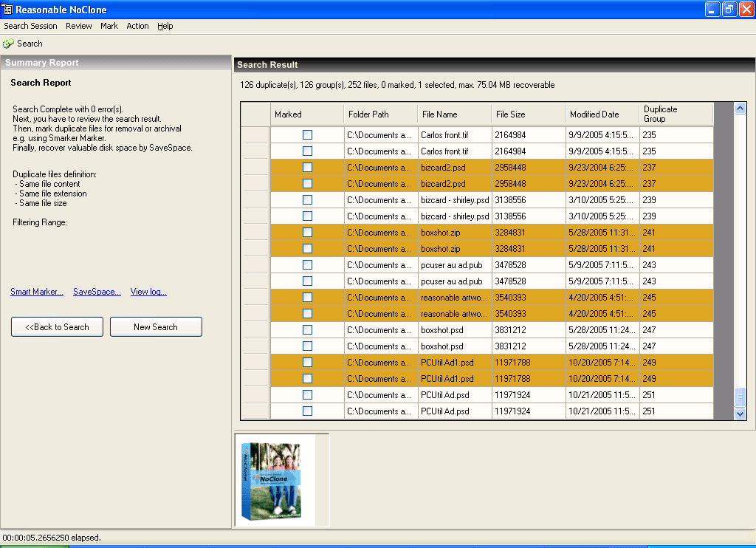Viewport: 756px width, 548px height.
Task: Start a New Search with the button
Action: pyautogui.click(x=156, y=327)
